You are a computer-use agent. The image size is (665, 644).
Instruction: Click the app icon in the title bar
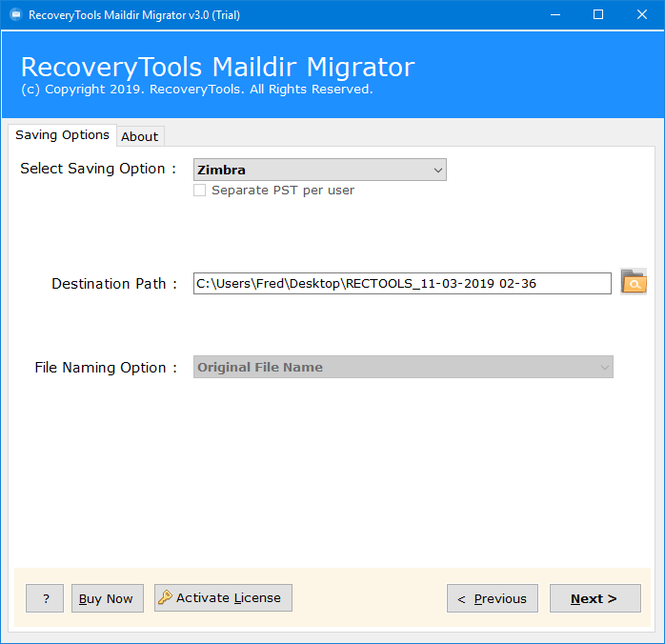[x=16, y=15]
